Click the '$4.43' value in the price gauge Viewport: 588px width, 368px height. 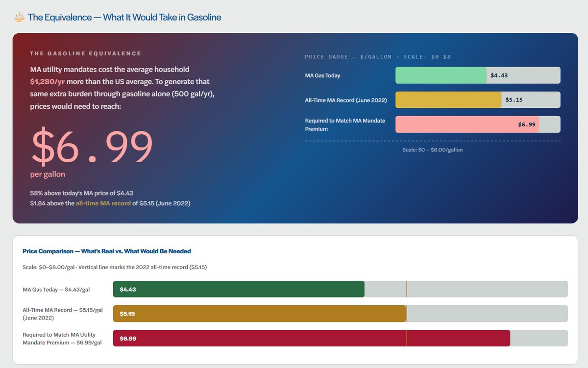pyautogui.click(x=499, y=75)
